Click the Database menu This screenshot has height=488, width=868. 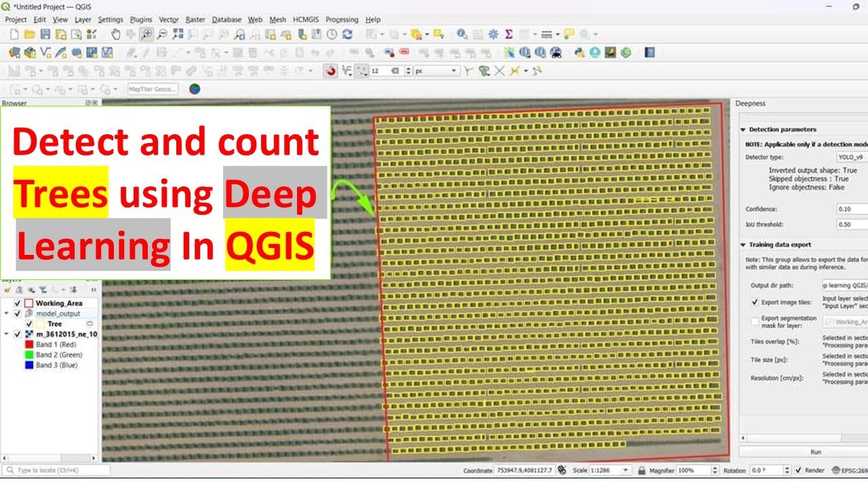coord(226,20)
